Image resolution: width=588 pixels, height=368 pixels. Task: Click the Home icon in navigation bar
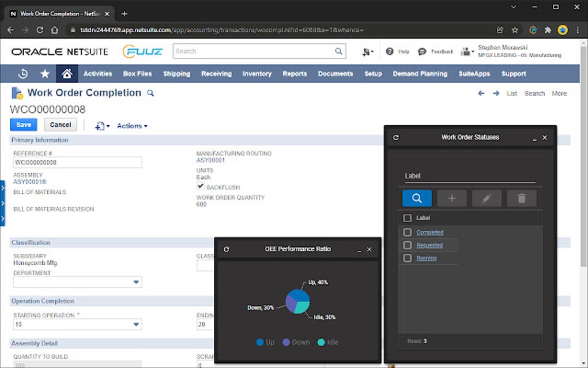pos(67,74)
